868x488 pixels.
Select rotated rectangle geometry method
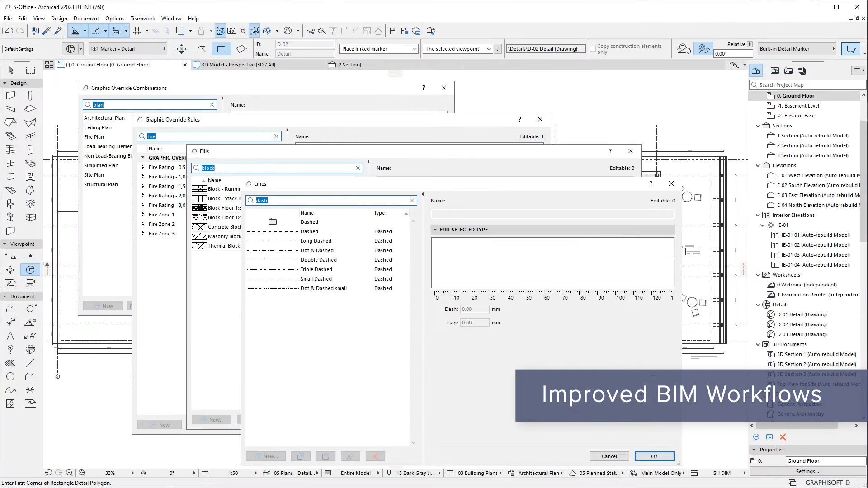[x=241, y=49]
